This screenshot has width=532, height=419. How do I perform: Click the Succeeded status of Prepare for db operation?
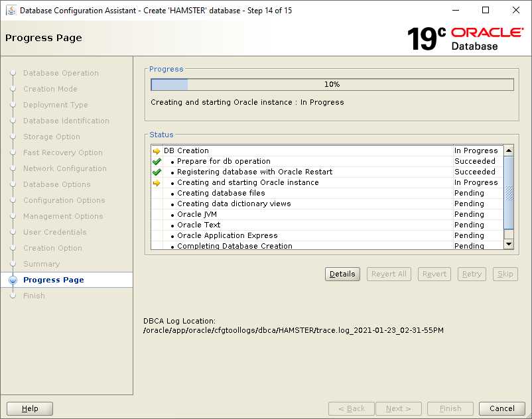pyautogui.click(x=475, y=161)
